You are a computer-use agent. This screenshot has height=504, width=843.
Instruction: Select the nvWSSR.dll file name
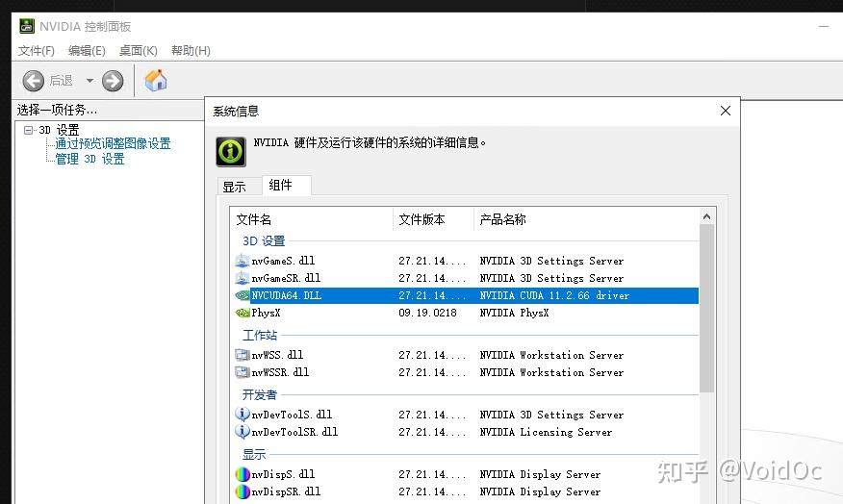coord(280,372)
